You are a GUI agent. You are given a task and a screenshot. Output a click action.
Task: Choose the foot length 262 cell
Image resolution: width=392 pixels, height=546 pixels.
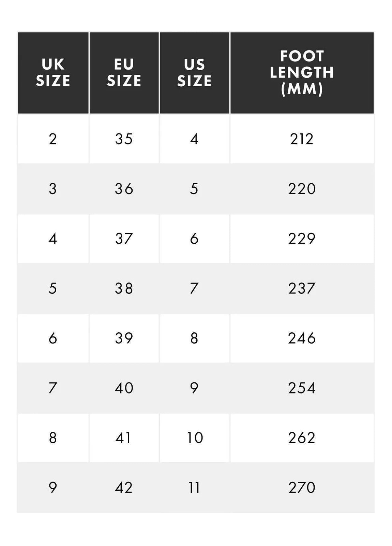coord(302,438)
